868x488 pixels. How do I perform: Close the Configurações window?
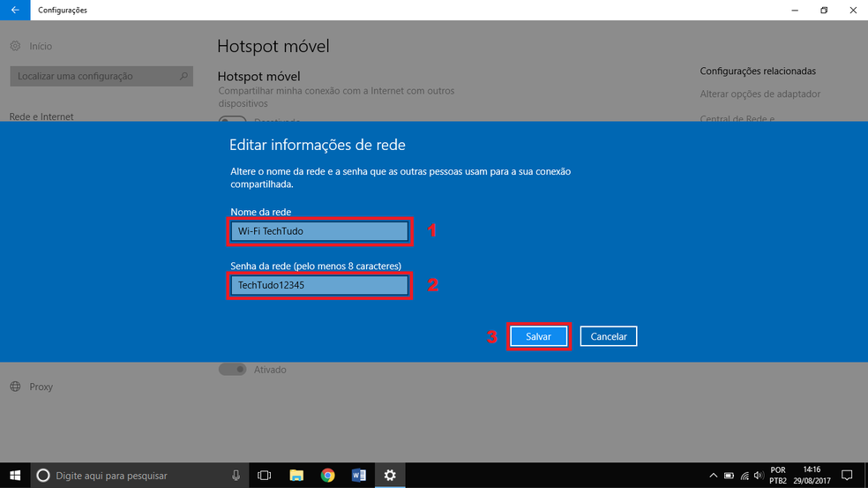[853, 10]
